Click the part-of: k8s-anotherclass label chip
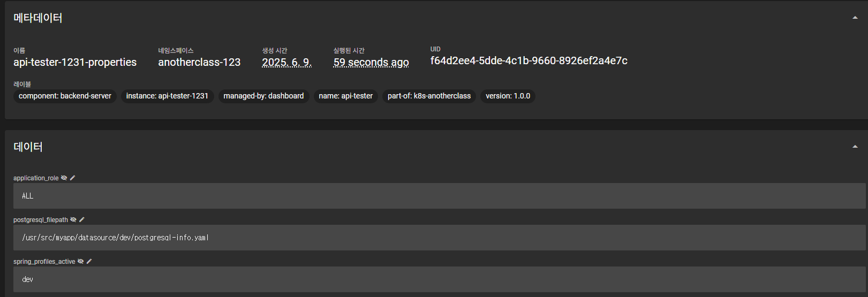This screenshot has width=868, height=297. pyautogui.click(x=429, y=96)
